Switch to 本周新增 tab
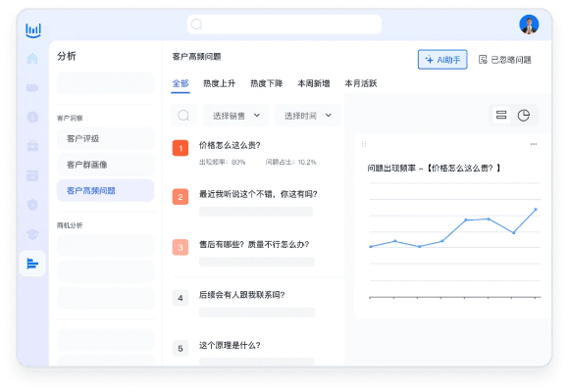Image resolution: width=569 pixels, height=392 pixels. [x=314, y=83]
